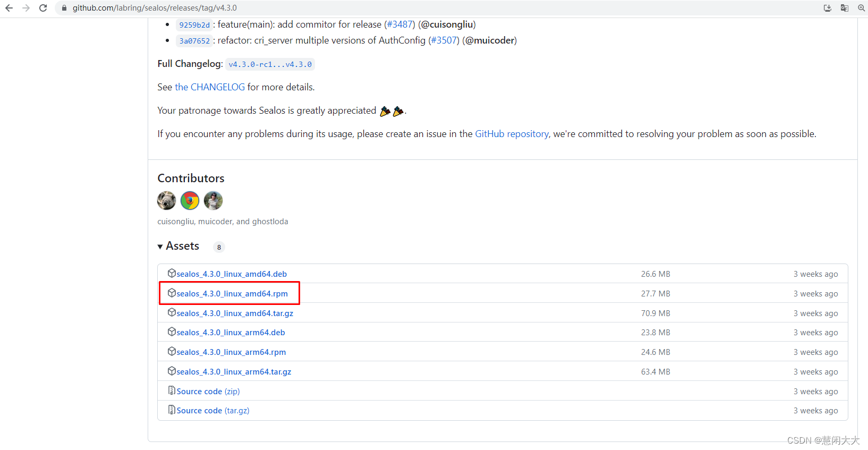Click '3 weeks ago' in Source code (zip) row
868x450 pixels.
point(815,392)
